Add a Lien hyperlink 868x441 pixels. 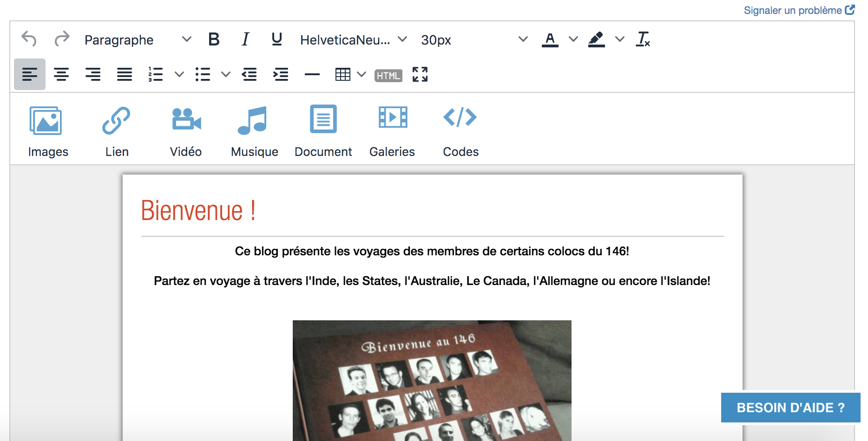point(117,131)
